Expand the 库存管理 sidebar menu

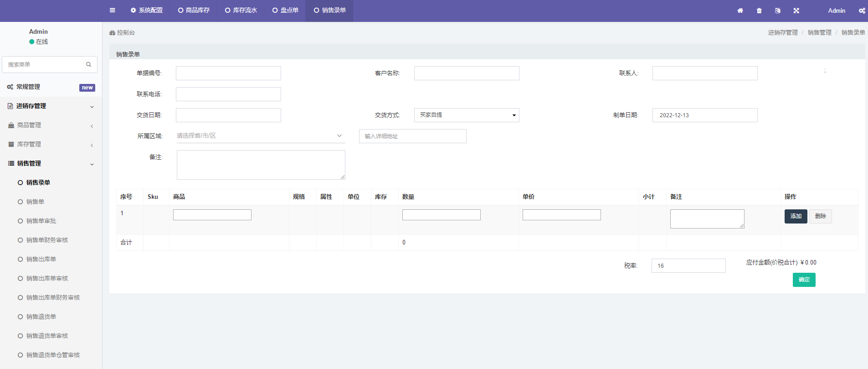pyautogui.click(x=51, y=145)
